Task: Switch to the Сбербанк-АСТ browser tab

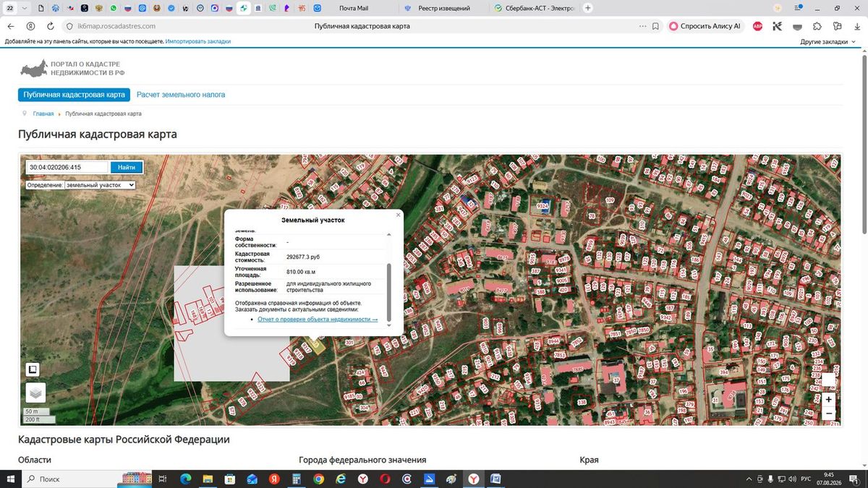Action: tap(535, 8)
